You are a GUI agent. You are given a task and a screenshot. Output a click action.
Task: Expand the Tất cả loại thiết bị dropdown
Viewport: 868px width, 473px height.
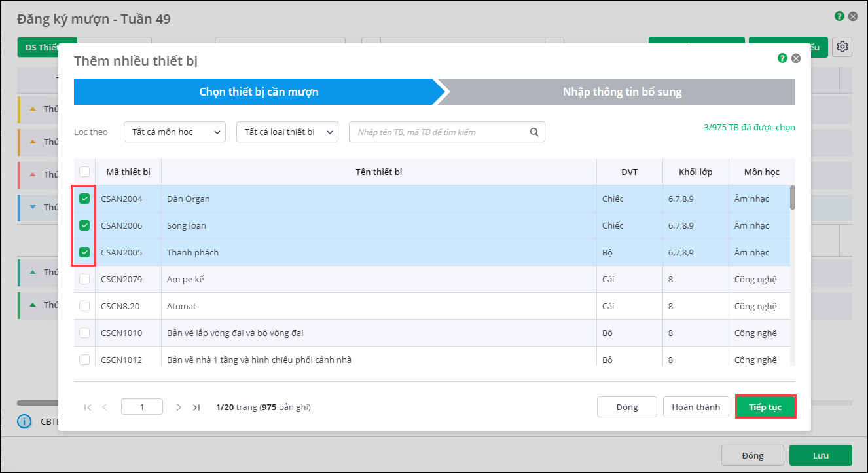pos(287,132)
